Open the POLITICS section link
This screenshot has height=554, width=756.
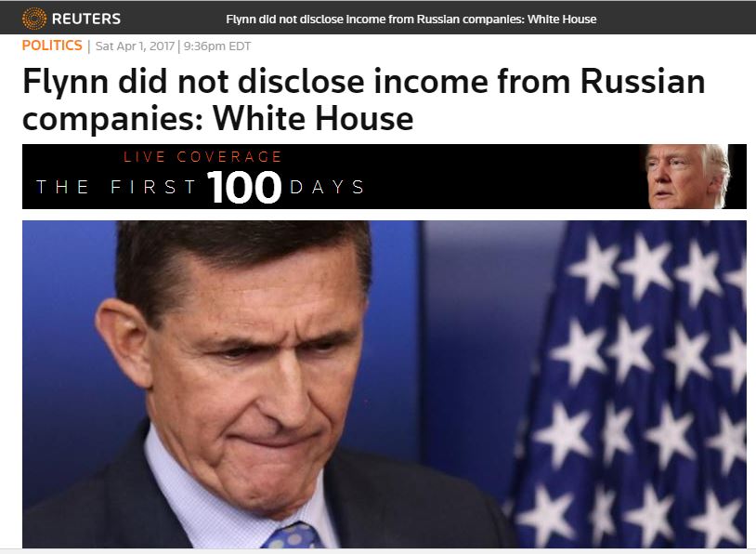tap(52, 46)
